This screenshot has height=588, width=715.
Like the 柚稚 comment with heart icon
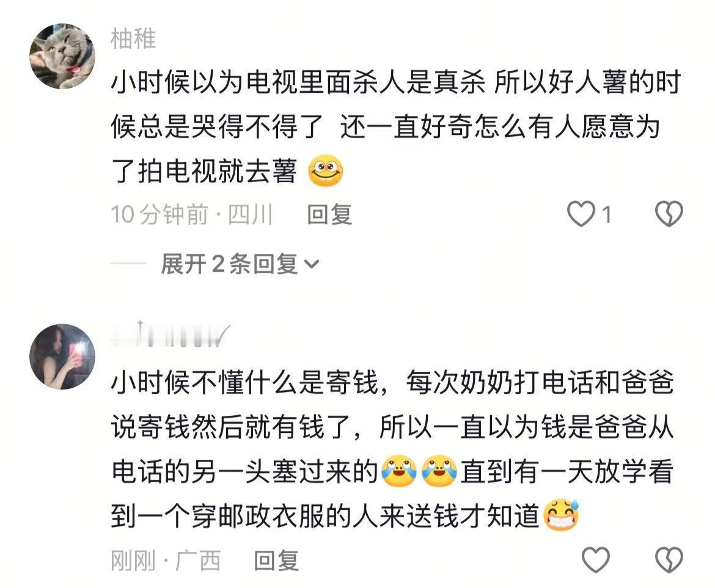click(x=581, y=214)
